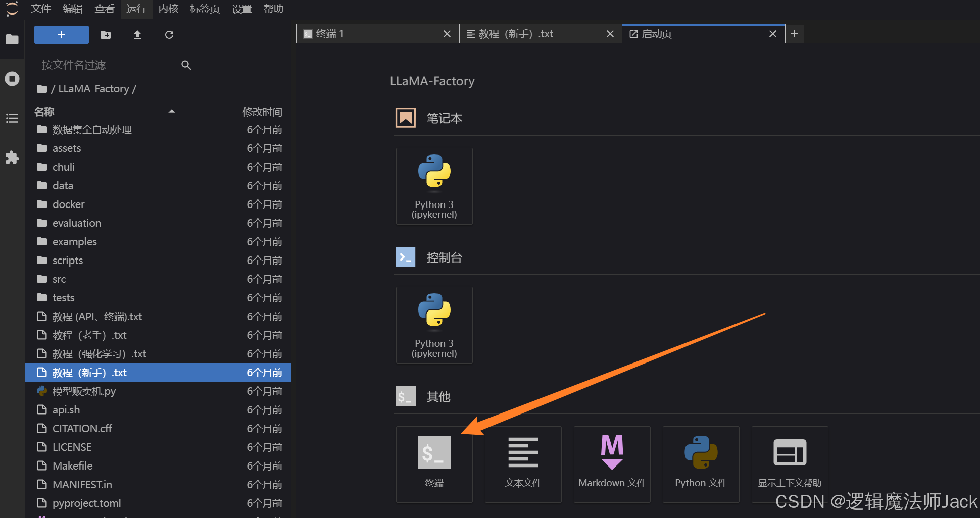Select the LICENSE file
This screenshot has width=980, height=518.
pyautogui.click(x=158, y=447)
